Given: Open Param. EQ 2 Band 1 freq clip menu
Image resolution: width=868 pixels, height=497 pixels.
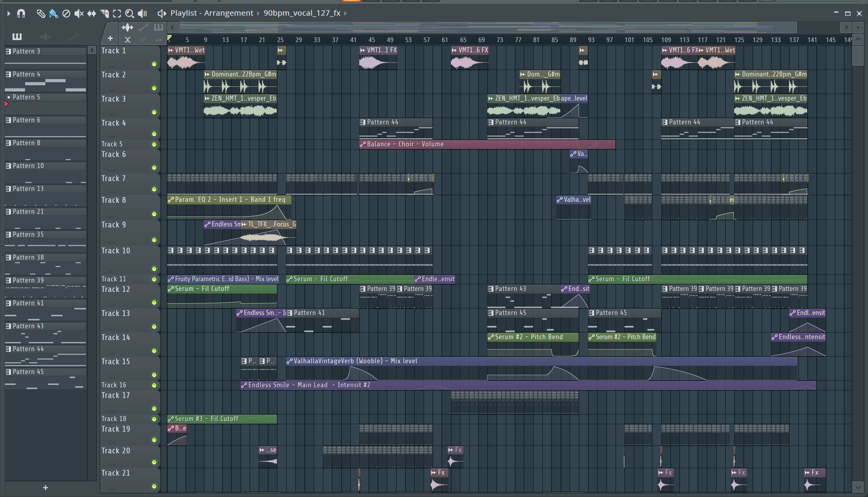Looking at the screenshot, I should click(171, 200).
